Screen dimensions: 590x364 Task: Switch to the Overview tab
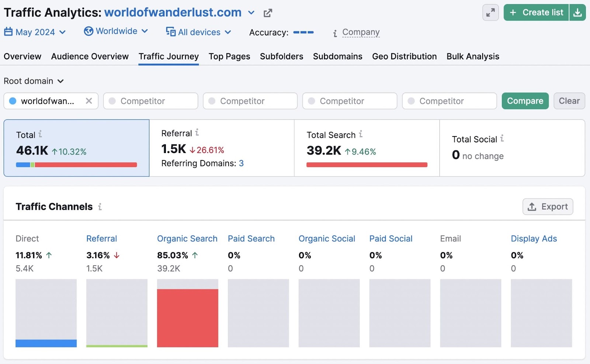coord(22,56)
